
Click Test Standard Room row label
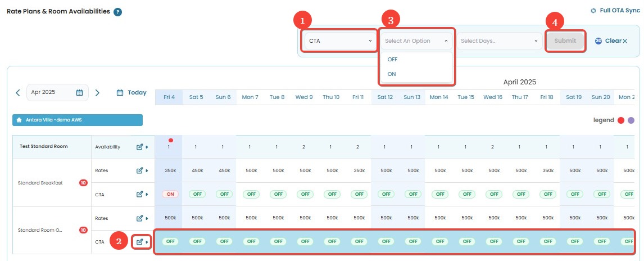(43, 146)
